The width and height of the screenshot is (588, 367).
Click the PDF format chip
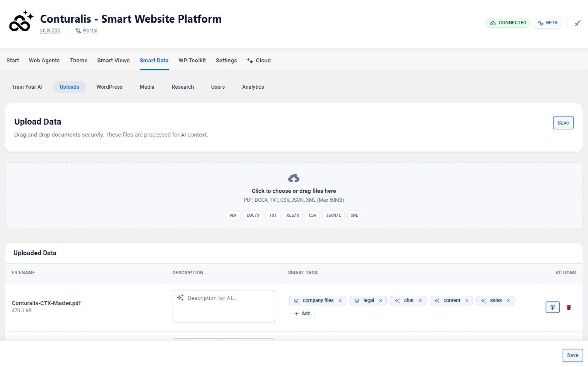point(233,215)
